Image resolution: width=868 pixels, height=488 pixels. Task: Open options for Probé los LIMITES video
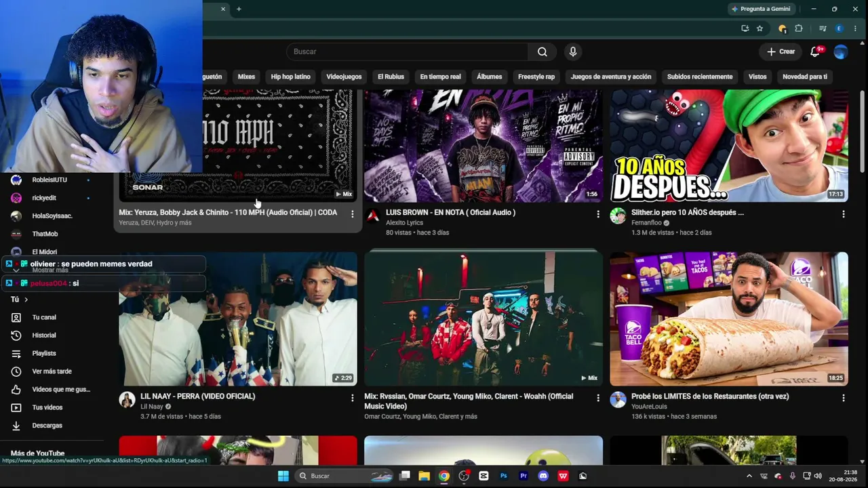[843, 398]
